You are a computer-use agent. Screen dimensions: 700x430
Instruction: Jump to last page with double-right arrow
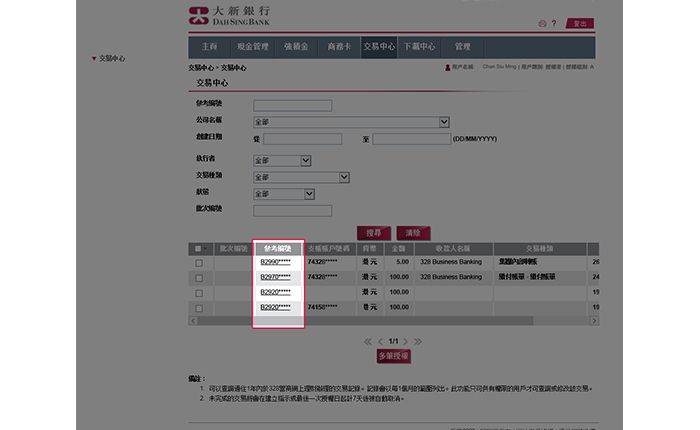pyautogui.click(x=418, y=342)
